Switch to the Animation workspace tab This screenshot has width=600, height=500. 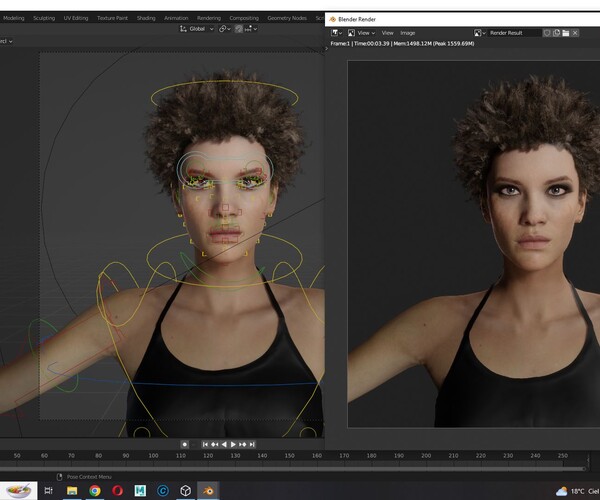pos(176,18)
